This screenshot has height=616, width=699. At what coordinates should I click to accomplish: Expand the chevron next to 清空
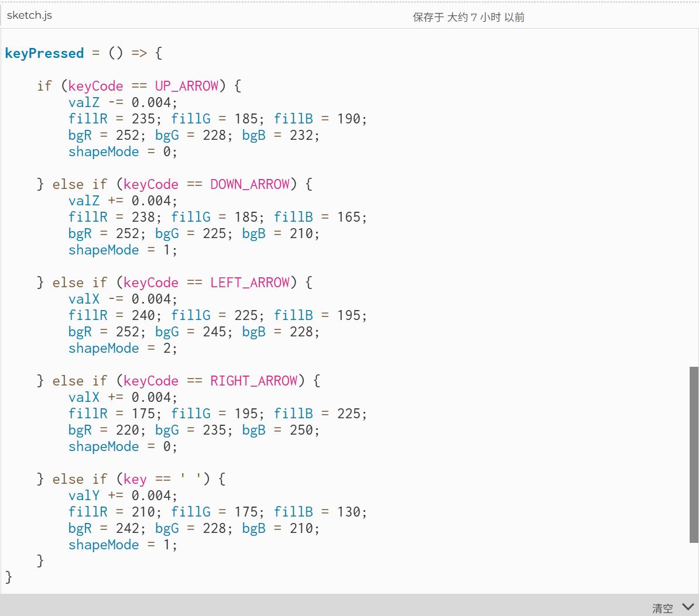(x=688, y=607)
